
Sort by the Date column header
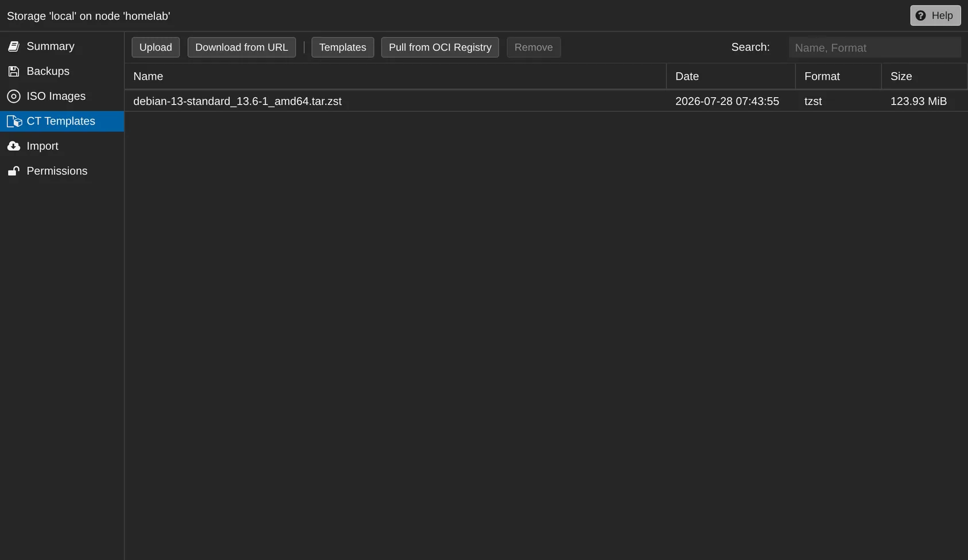(731, 76)
